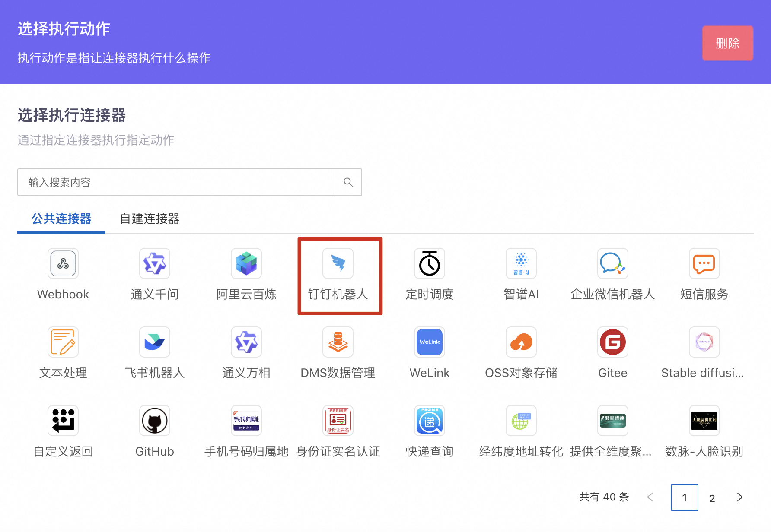Click the 定时调度 label text
Screen dimensions: 771x532
pos(430,294)
